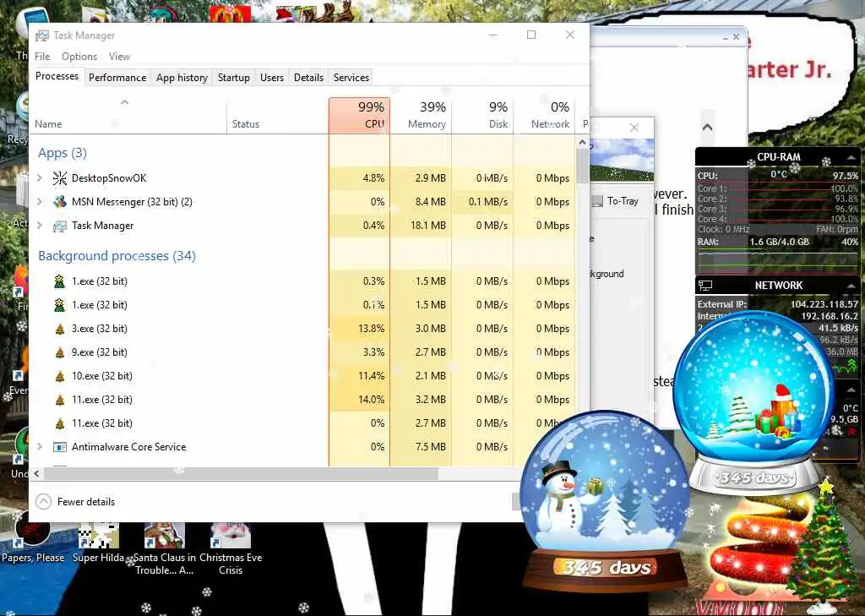The width and height of the screenshot is (865, 616).
Task: Click the 18.1 MB memory of Task Manager
Action: pyautogui.click(x=428, y=226)
